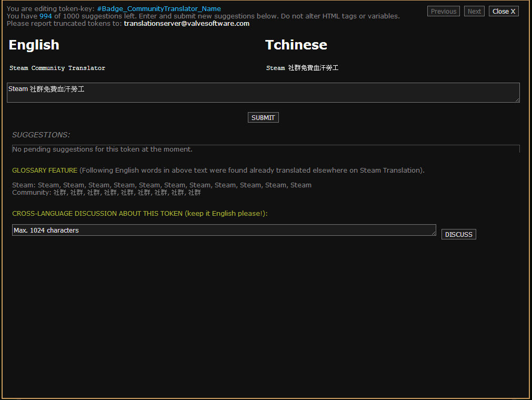Image resolution: width=532 pixels, height=400 pixels.
Task: Focus the Tchinese suggestion text area
Action: (263, 92)
